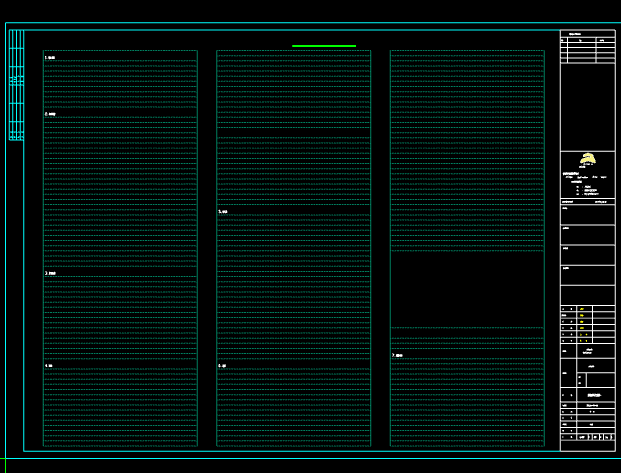The width and height of the screenshot is (621, 473).
Task: Select the revision table atop the title block
Action: tap(588, 47)
